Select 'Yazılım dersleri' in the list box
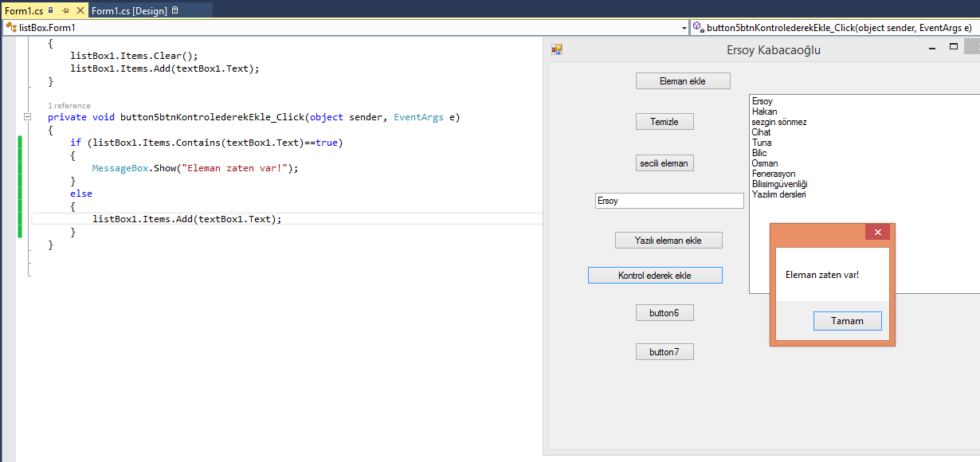The height and width of the screenshot is (462, 980). [779, 194]
